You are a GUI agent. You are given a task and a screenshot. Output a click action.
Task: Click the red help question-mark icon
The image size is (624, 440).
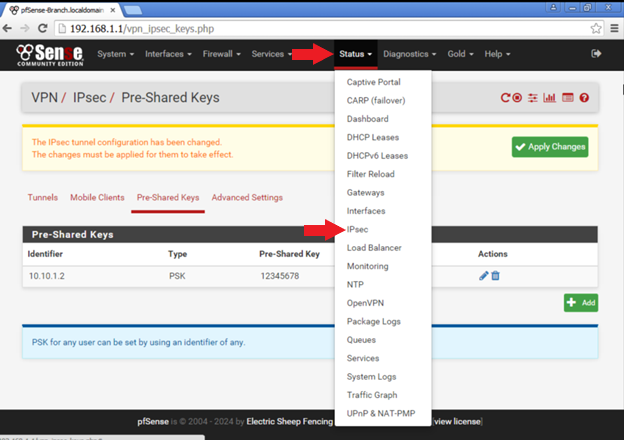584,97
